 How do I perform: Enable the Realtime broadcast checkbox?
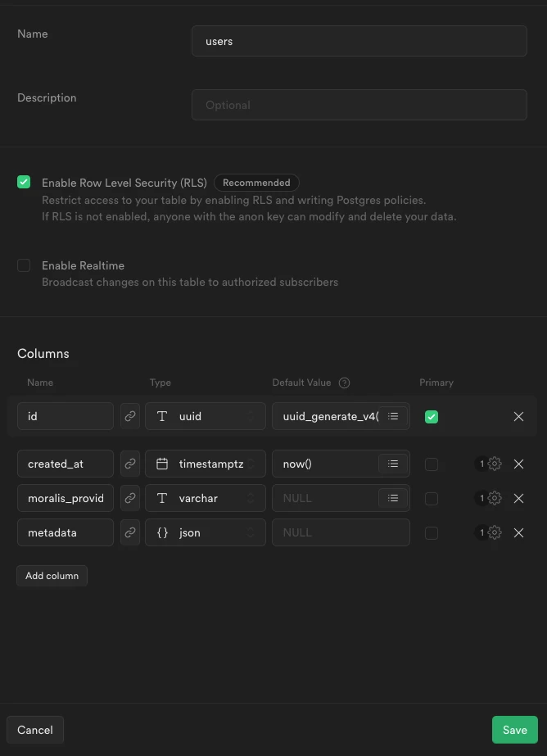24,265
